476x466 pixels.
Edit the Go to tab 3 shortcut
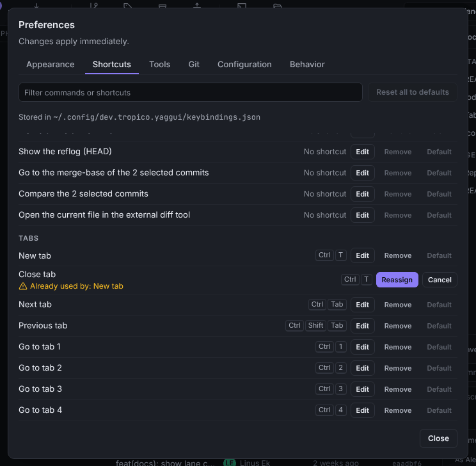point(363,389)
